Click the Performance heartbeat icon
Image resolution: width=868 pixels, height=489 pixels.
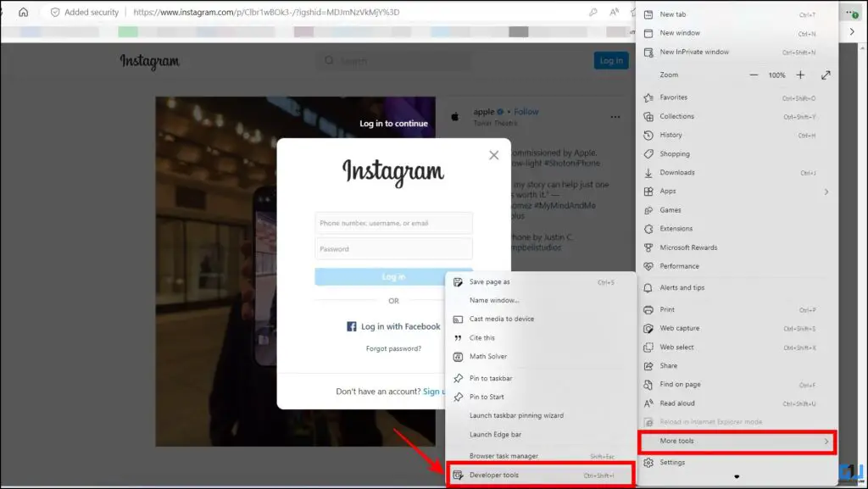tap(648, 266)
